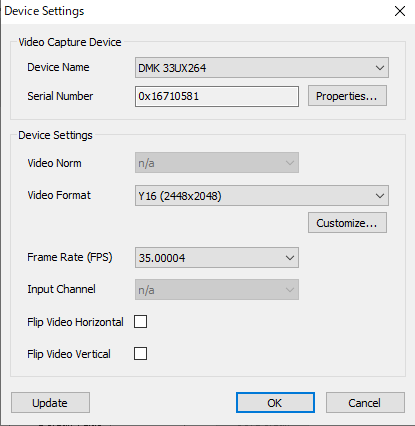The image size is (415, 426).
Task: Click the Video Format label text
Action: 59,195
